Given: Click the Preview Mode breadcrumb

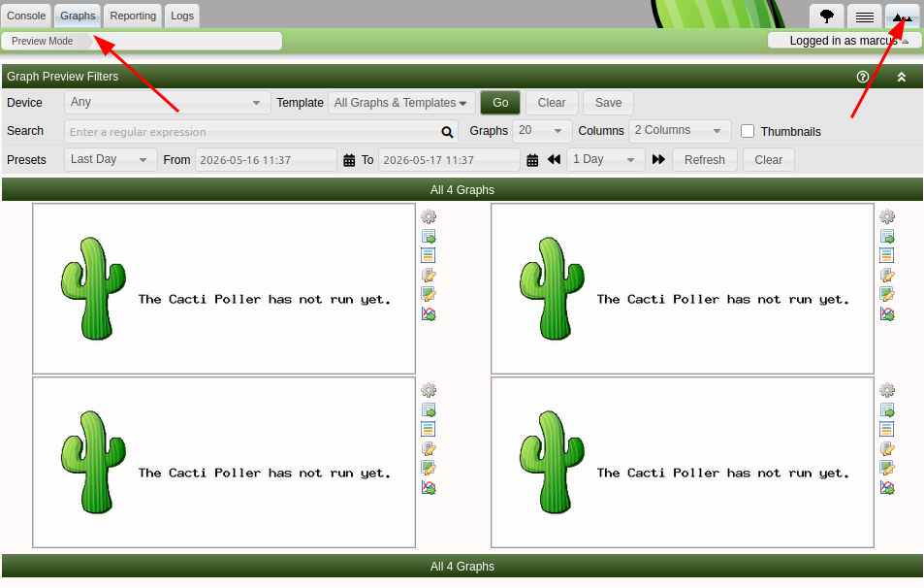Looking at the screenshot, I should point(43,42).
